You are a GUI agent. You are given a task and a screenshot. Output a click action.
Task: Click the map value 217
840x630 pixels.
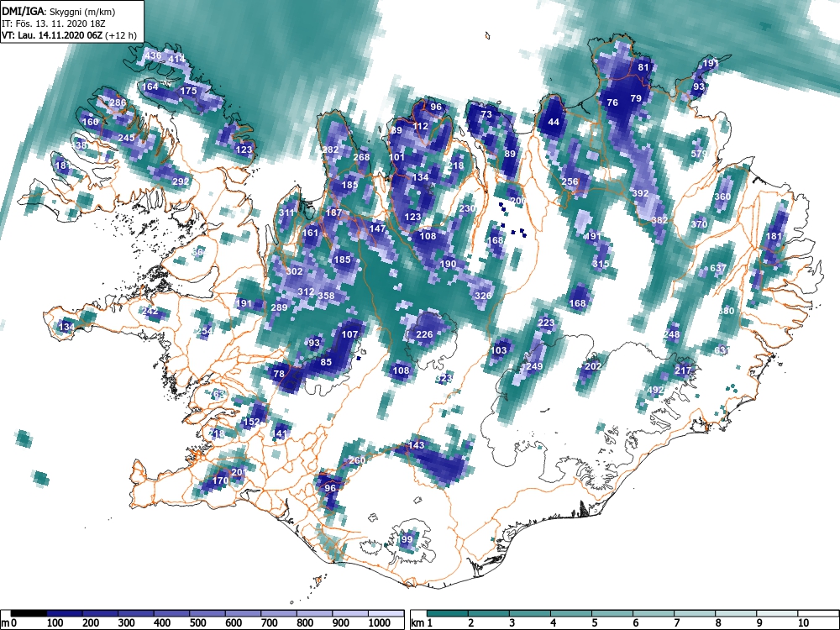[x=683, y=370]
